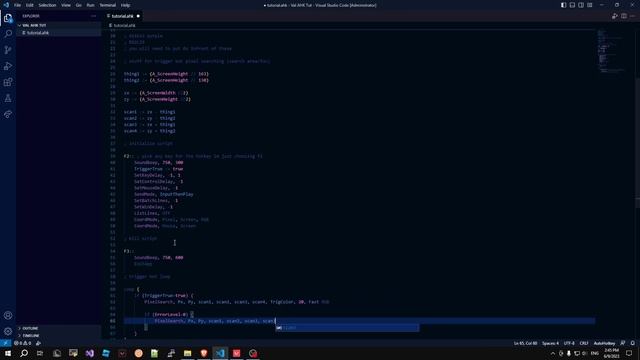Click the Ln, Col cursor position indicator

[x=525, y=343]
